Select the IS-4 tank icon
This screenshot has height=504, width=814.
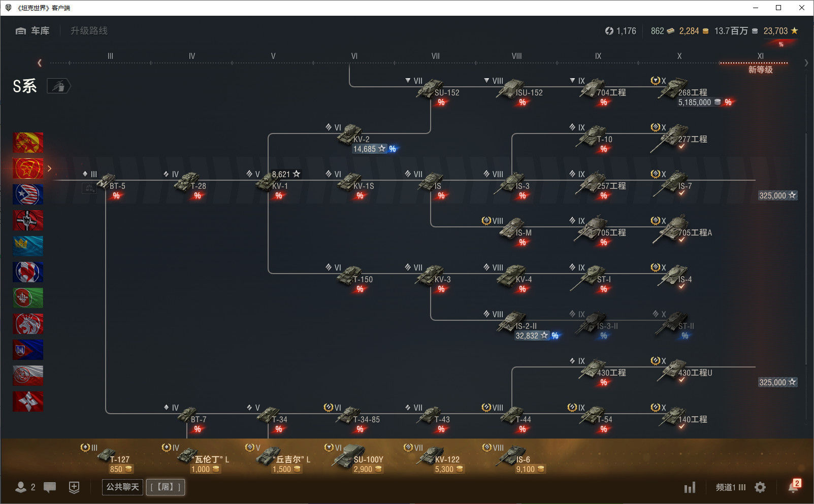click(x=673, y=276)
